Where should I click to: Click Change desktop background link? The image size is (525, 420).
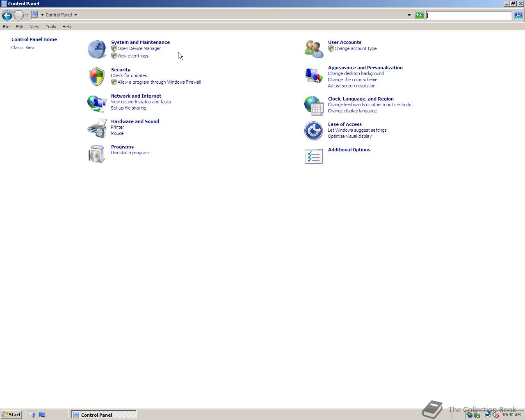pos(356,73)
